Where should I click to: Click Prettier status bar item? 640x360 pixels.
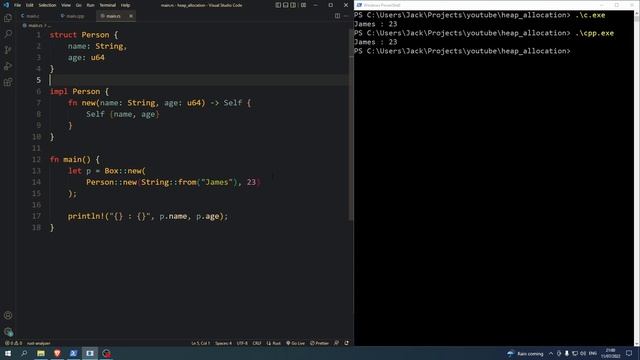[x=320, y=343]
